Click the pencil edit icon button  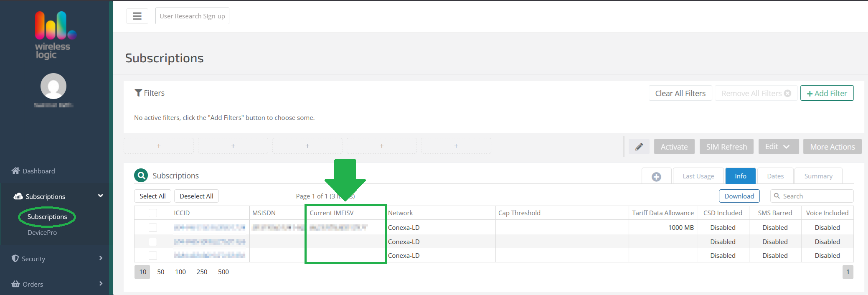pos(639,147)
